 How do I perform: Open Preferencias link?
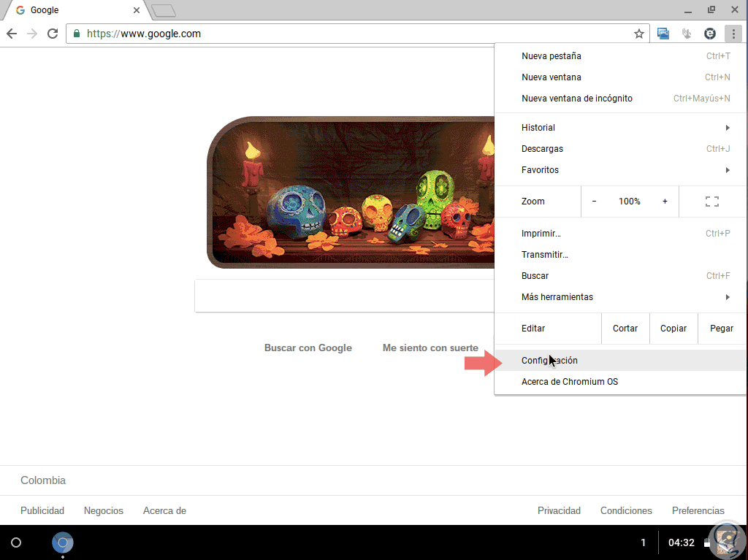click(698, 510)
